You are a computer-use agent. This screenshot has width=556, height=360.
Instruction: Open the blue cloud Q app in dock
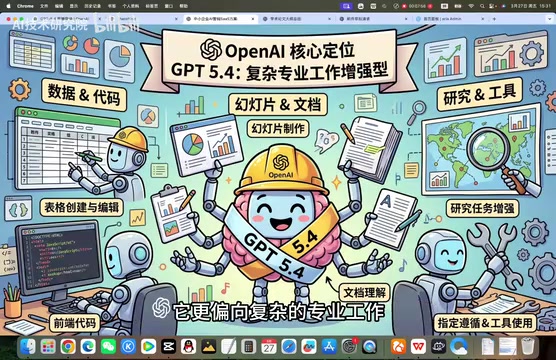click(459, 346)
